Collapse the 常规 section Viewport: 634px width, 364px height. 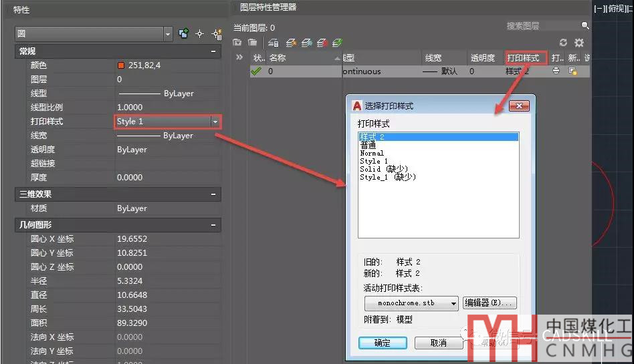point(213,51)
